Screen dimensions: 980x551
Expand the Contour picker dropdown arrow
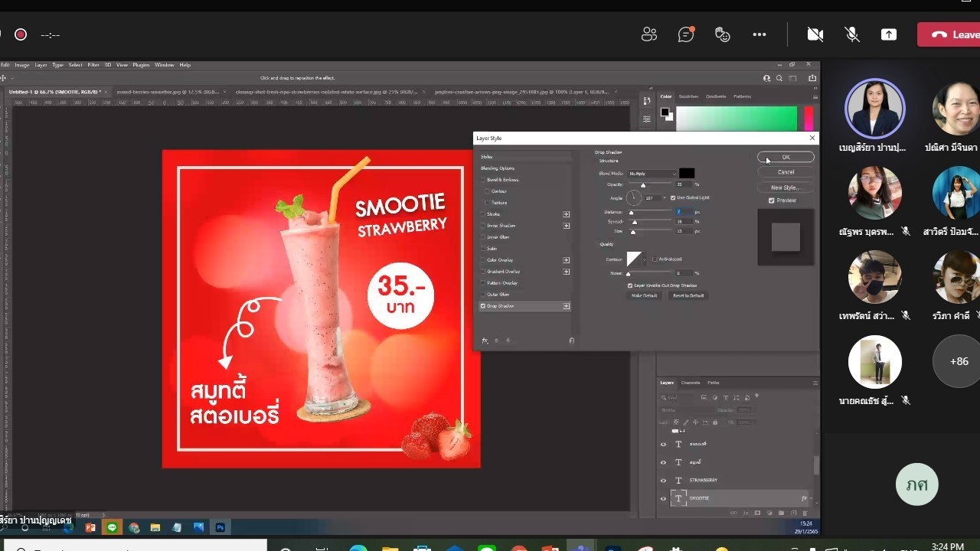coord(645,259)
